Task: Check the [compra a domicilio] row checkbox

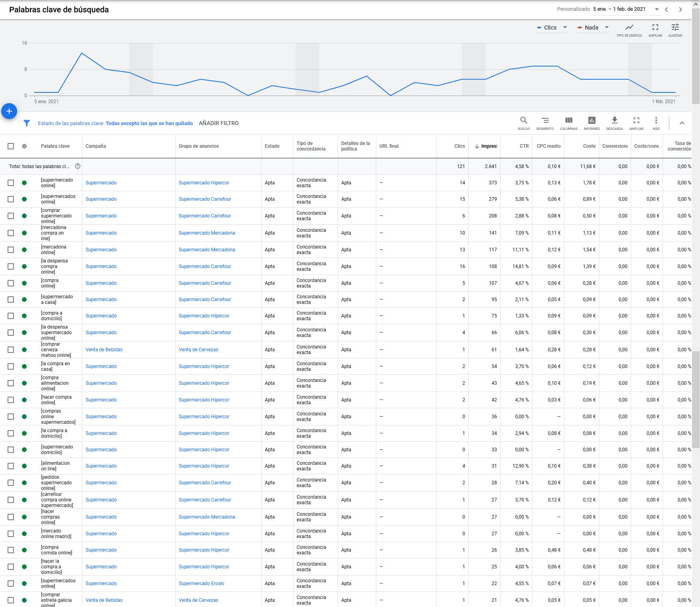Action: pos(11,316)
